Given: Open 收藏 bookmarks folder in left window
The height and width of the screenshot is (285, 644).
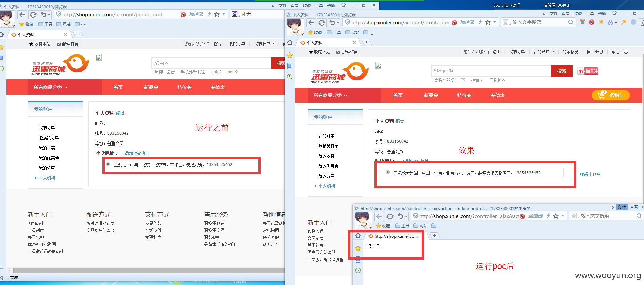Looking at the screenshot, I should click(x=26, y=24).
